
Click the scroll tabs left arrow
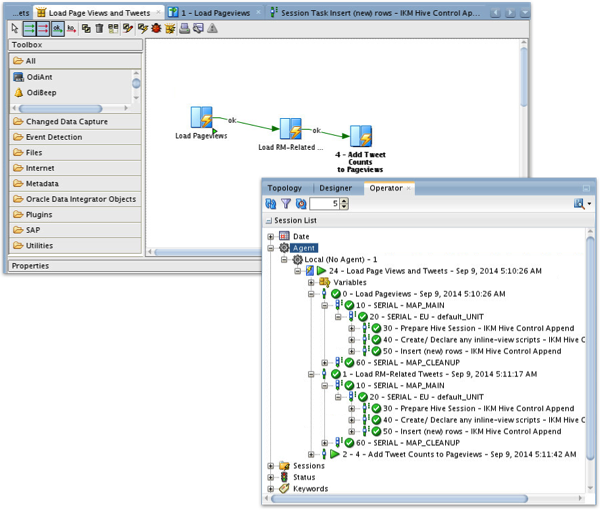tap(496, 13)
